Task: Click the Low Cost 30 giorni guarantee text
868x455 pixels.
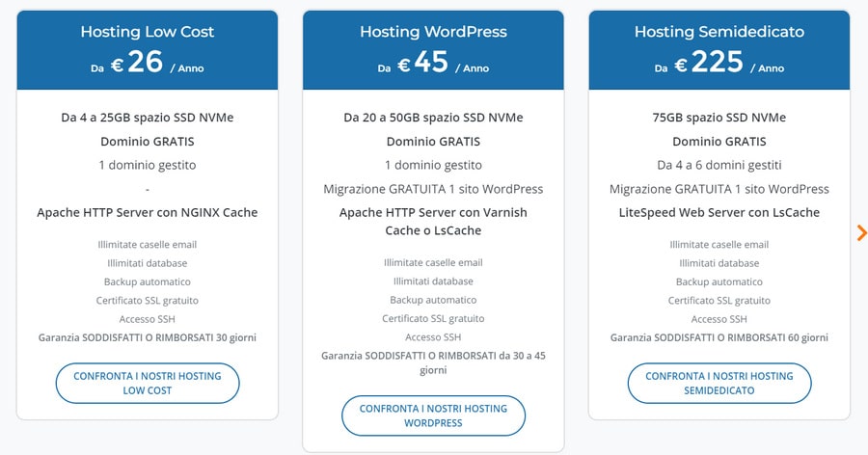Action: 147,337
